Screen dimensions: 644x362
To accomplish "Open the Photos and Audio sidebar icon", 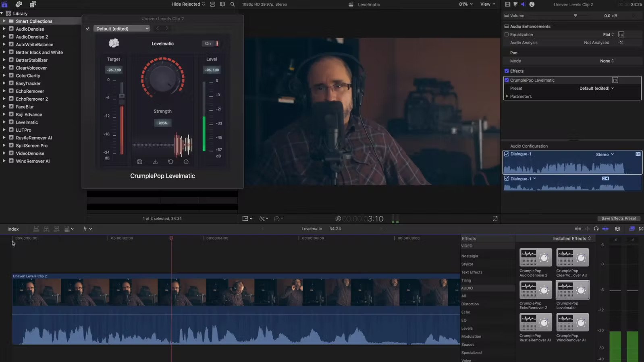I will tap(19, 4).
